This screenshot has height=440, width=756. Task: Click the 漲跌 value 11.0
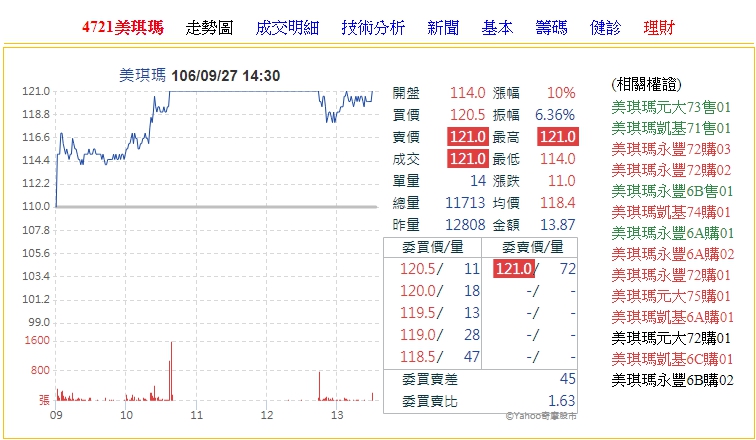tap(562, 181)
